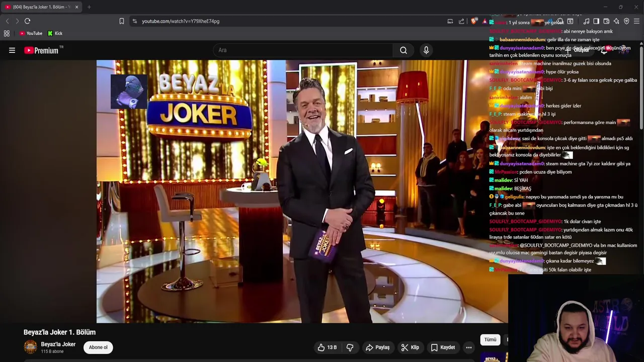
Task: Cast the tab using the screen icon
Action: click(450, 21)
